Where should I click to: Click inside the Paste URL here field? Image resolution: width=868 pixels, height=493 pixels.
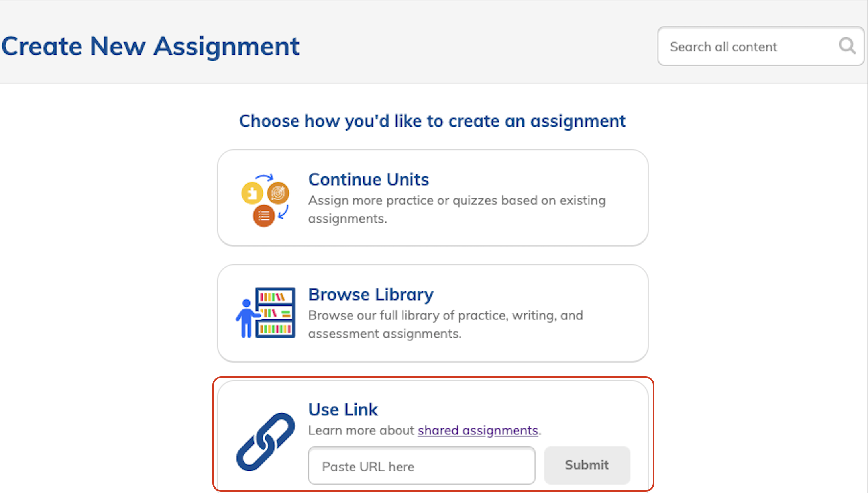coord(421,466)
